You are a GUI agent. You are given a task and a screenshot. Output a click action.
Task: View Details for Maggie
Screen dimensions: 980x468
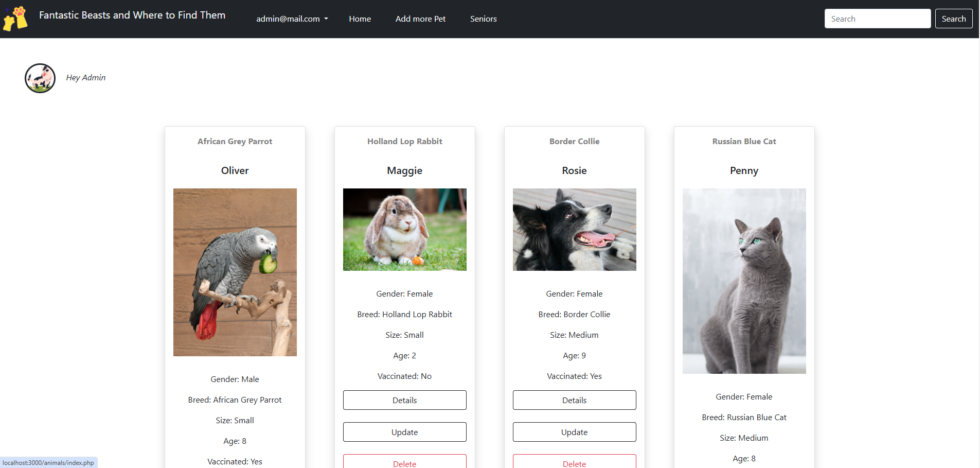405,400
